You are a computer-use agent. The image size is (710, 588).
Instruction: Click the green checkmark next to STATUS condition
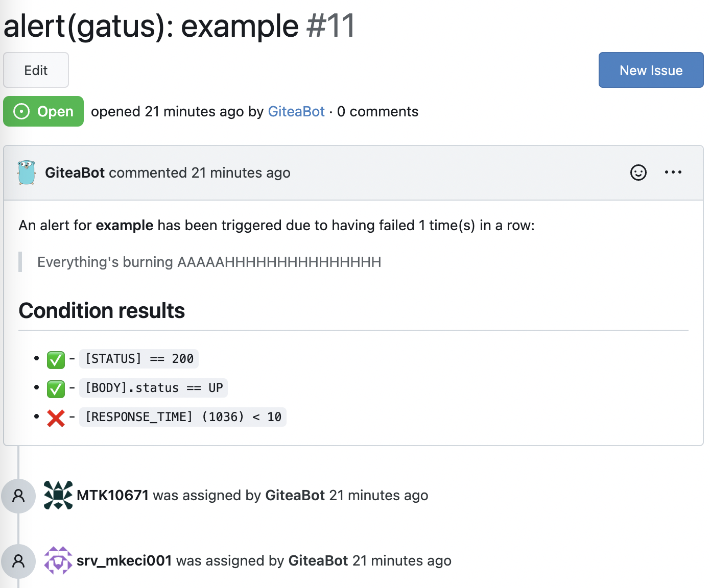point(56,359)
